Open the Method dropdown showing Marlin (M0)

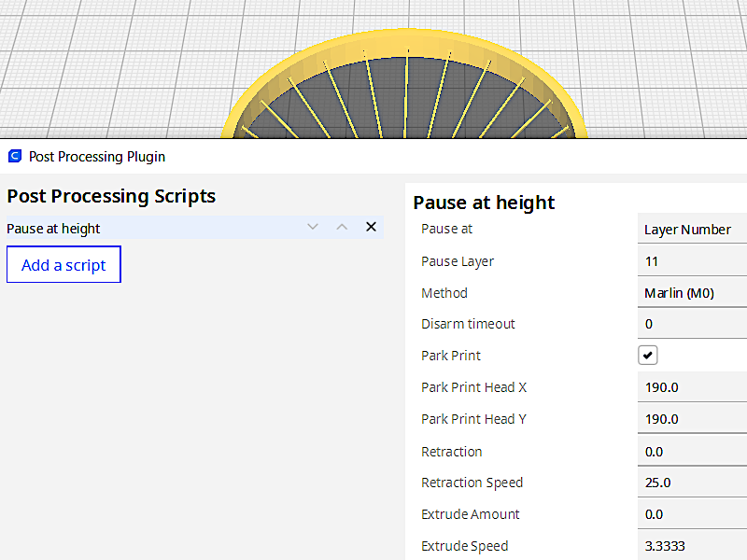pyautogui.click(x=692, y=292)
